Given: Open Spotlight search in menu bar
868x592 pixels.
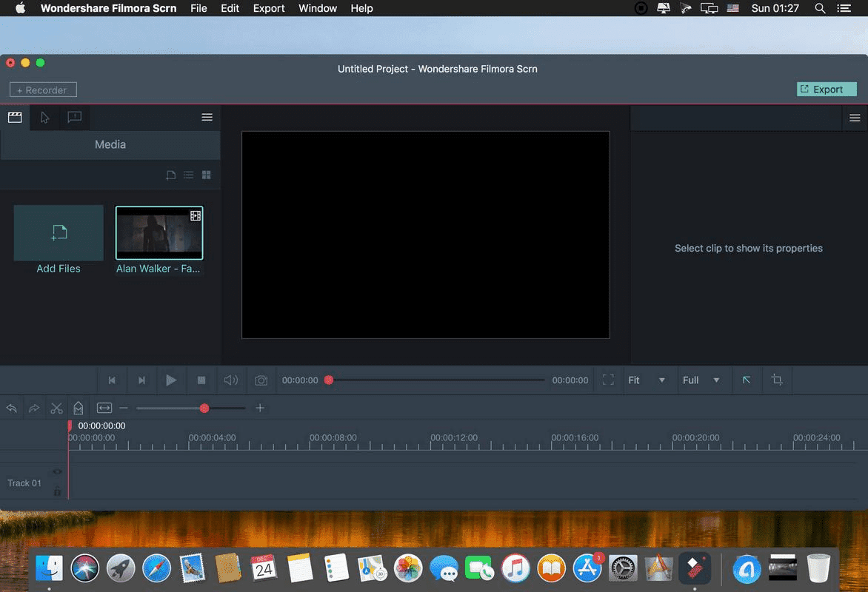Looking at the screenshot, I should tap(820, 8).
